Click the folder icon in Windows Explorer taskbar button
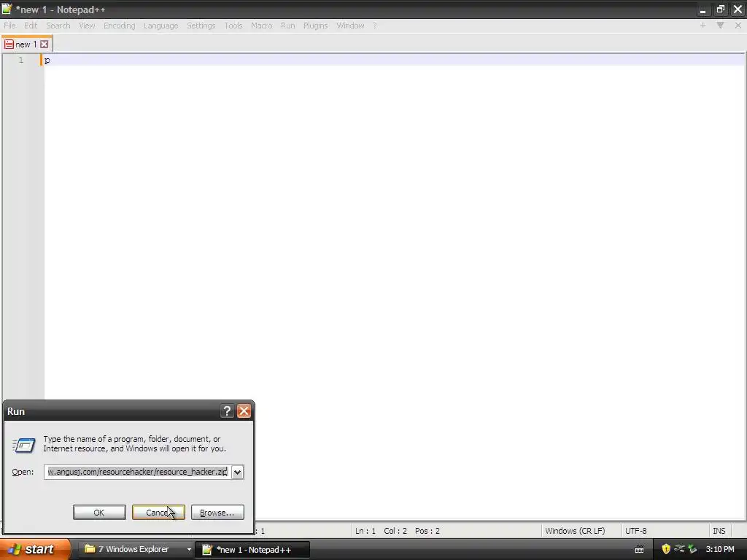 click(90, 548)
